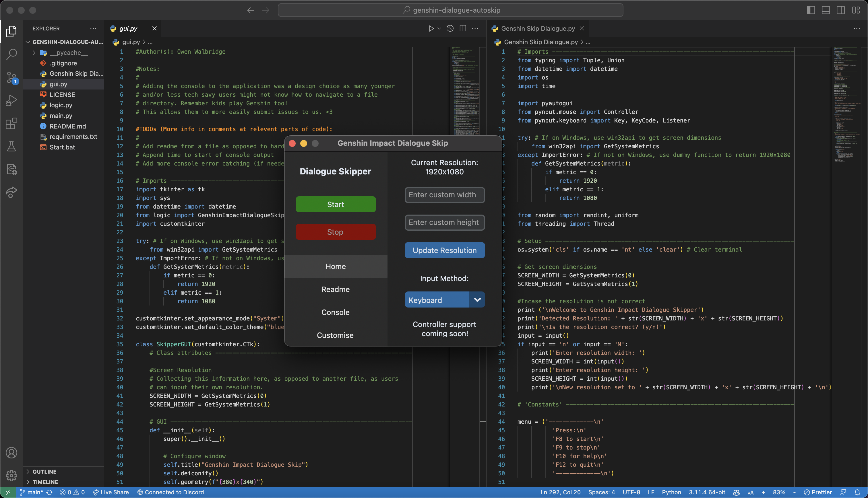Expand the __pycache__ folder
This screenshot has height=498, width=868.
tap(34, 52)
